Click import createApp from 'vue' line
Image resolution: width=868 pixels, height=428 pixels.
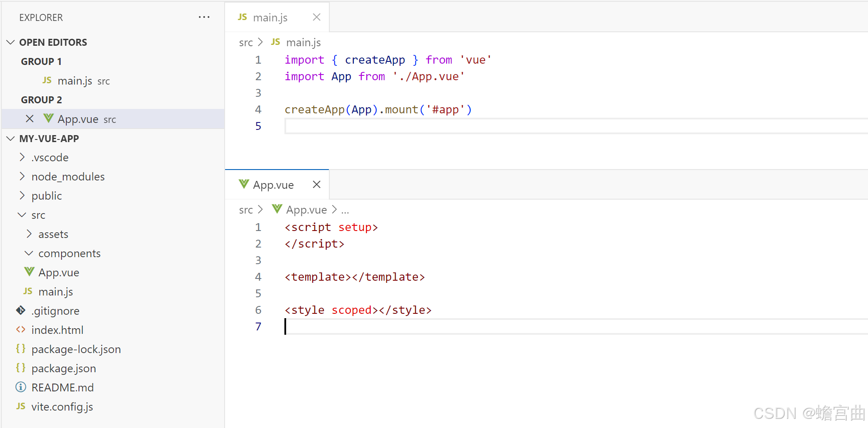pos(388,60)
